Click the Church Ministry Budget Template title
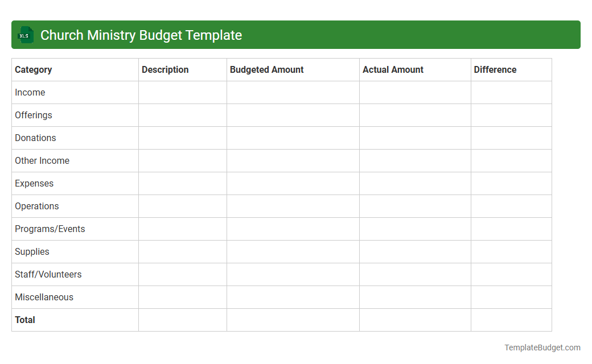This screenshot has width=592, height=364. pyautogui.click(x=141, y=35)
